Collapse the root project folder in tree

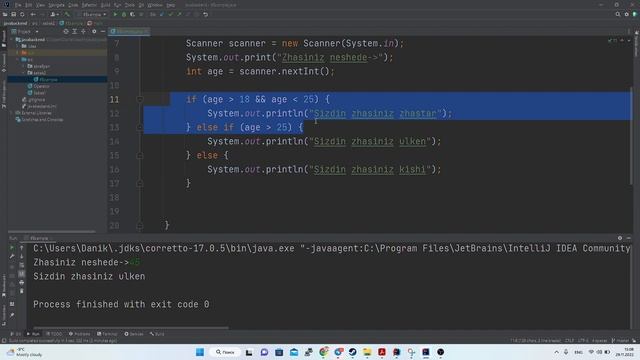12,40
